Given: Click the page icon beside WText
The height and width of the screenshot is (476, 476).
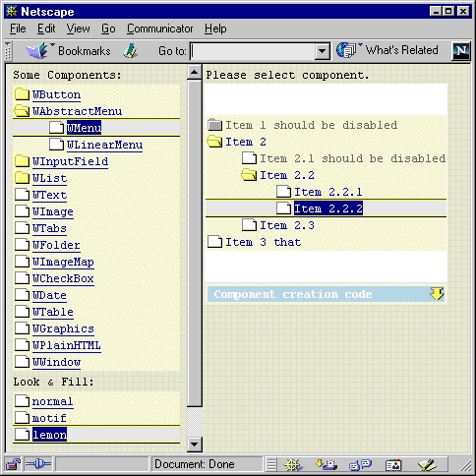Looking at the screenshot, I should 22,195.
